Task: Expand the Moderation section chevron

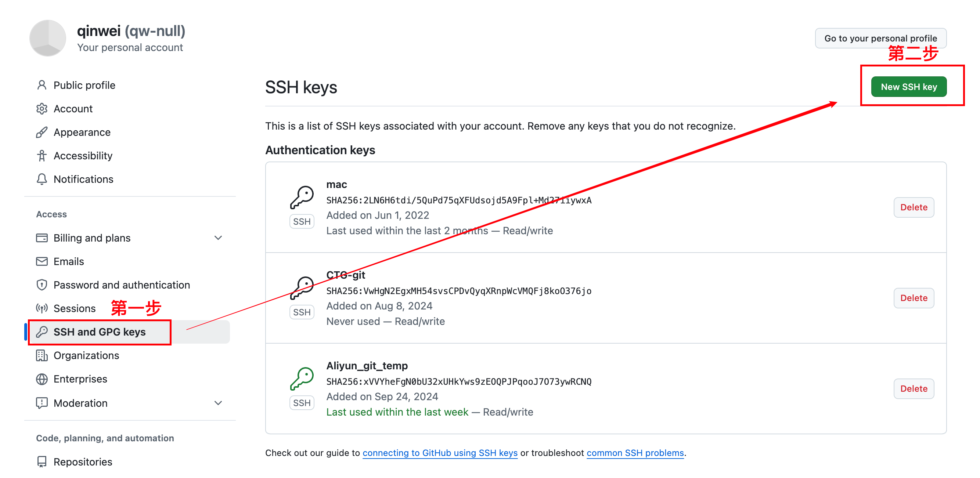Action: point(218,403)
